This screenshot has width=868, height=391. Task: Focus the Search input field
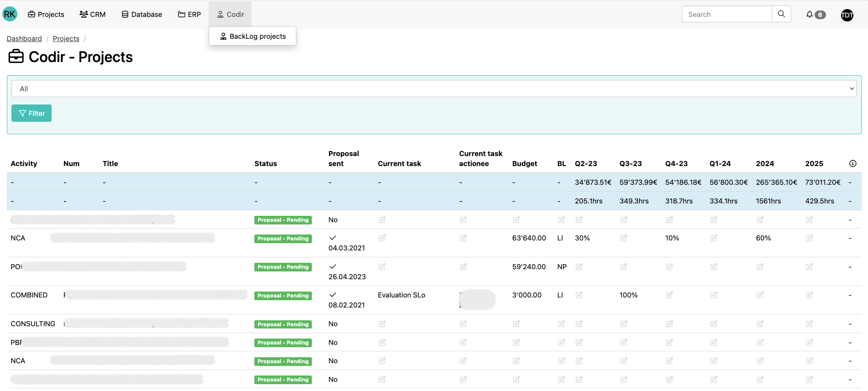(x=726, y=15)
